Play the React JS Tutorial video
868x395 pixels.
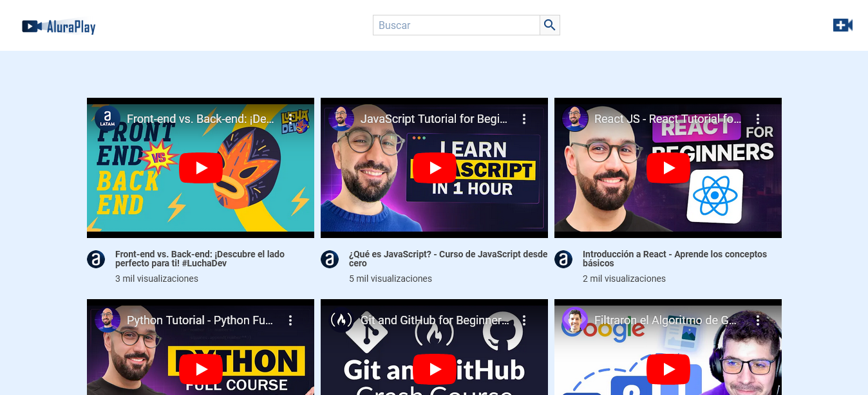(668, 168)
